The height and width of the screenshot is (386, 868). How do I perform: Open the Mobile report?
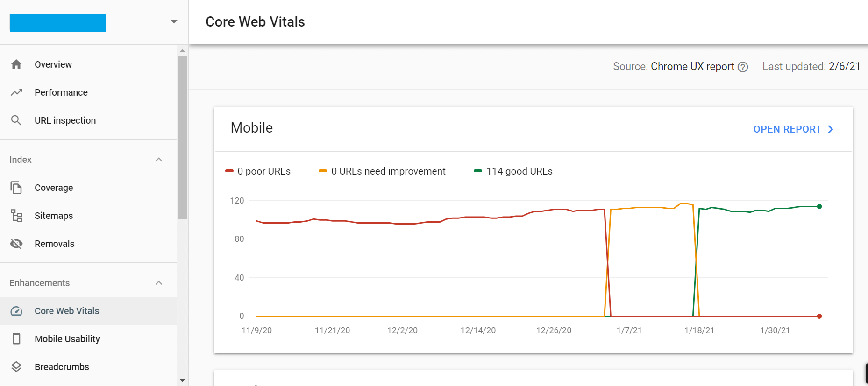coord(793,129)
